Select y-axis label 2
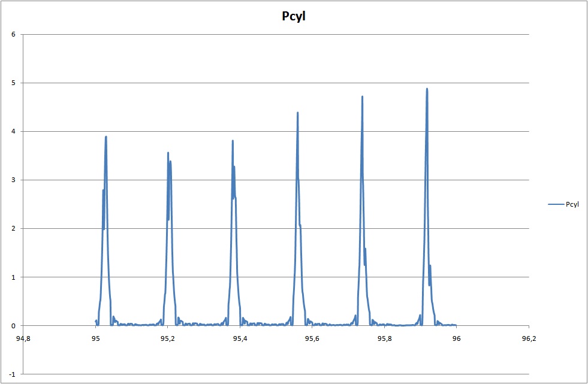The width and height of the screenshot is (588, 384). click(x=14, y=228)
